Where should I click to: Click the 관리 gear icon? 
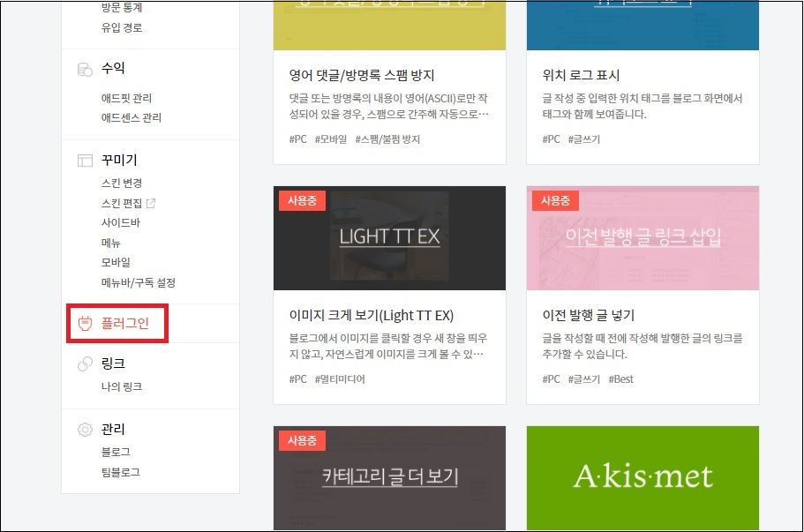pyautogui.click(x=85, y=430)
